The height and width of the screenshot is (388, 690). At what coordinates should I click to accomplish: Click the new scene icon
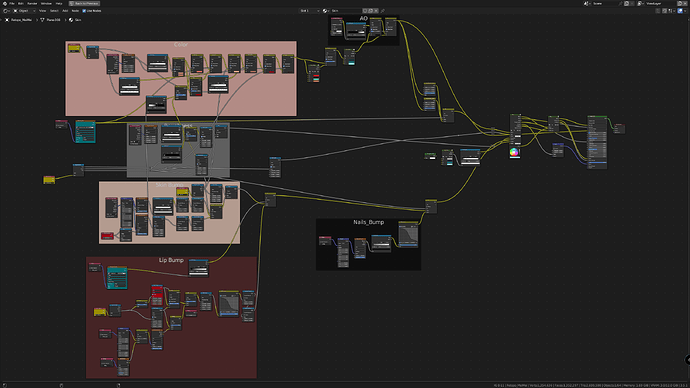(626, 3)
